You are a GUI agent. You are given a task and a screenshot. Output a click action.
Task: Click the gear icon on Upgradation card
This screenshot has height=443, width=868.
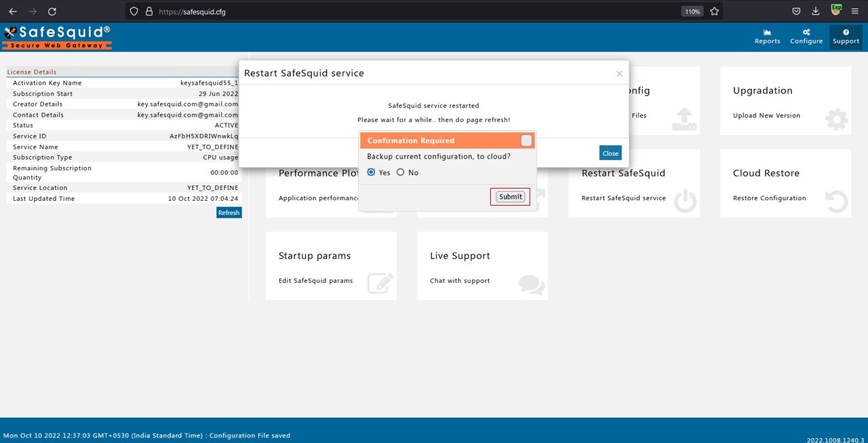tap(837, 120)
